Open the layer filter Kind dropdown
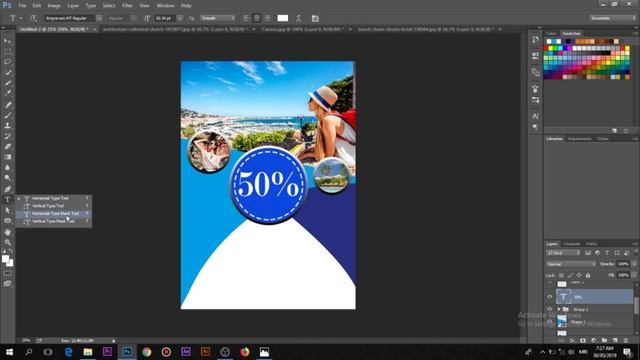 coord(564,253)
